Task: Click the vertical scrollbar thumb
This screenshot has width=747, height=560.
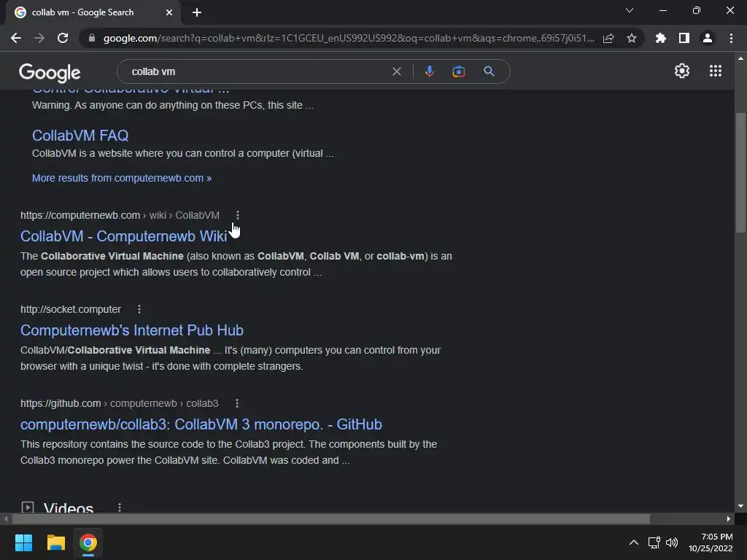Action: click(740, 173)
